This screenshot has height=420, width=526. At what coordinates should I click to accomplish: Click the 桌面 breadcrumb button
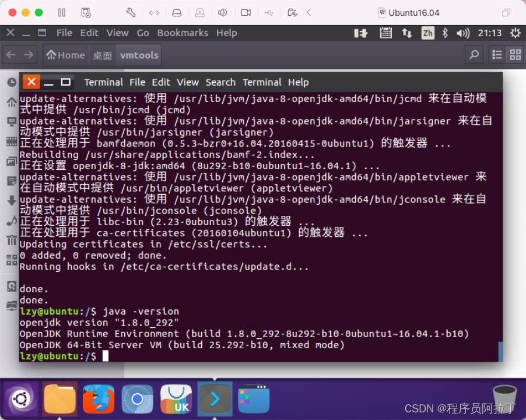point(102,54)
